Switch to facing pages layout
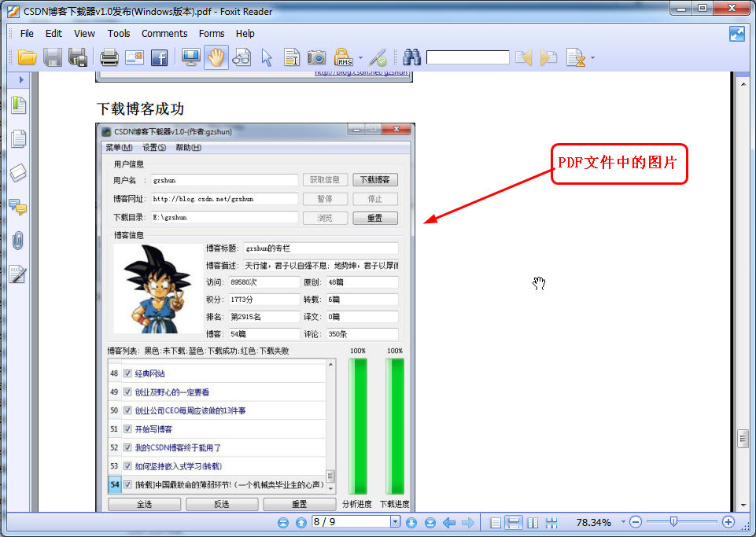This screenshot has width=756, height=537. (x=533, y=523)
